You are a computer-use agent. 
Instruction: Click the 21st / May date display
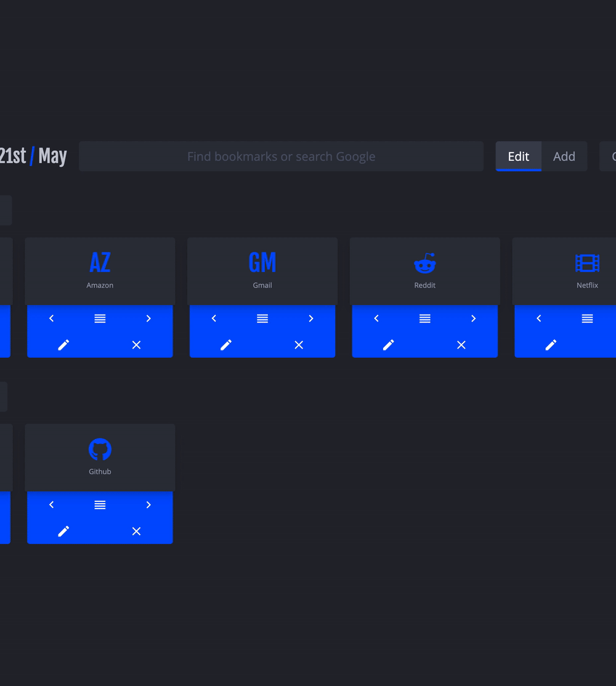pyautogui.click(x=33, y=156)
